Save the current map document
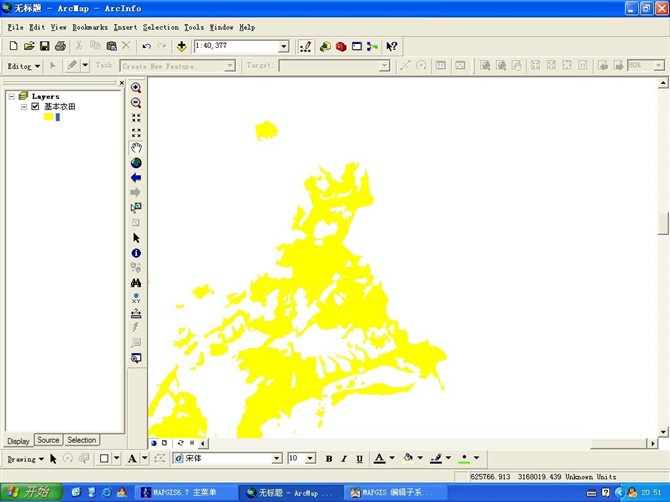 click(44, 46)
